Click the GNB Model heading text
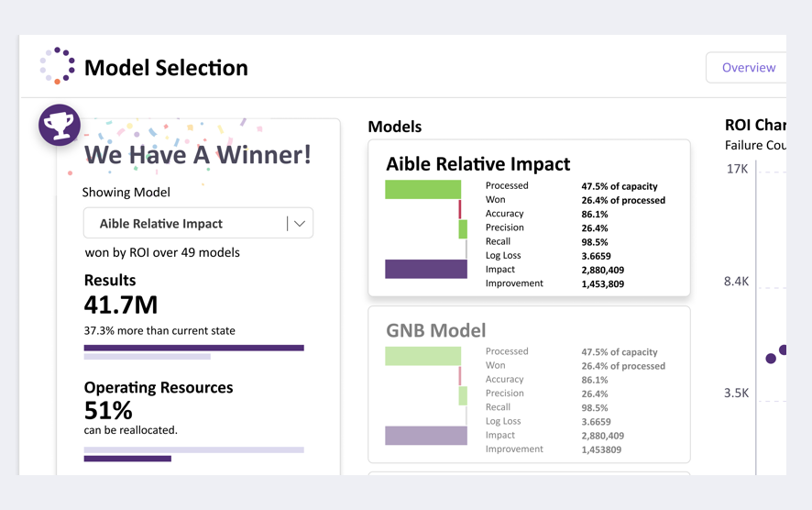 coord(436,330)
